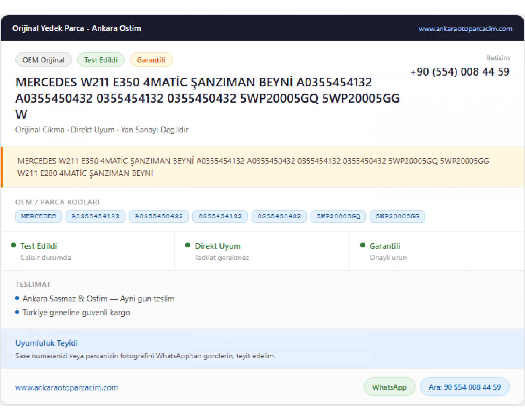Click the Test Edildi green badge

(101, 60)
